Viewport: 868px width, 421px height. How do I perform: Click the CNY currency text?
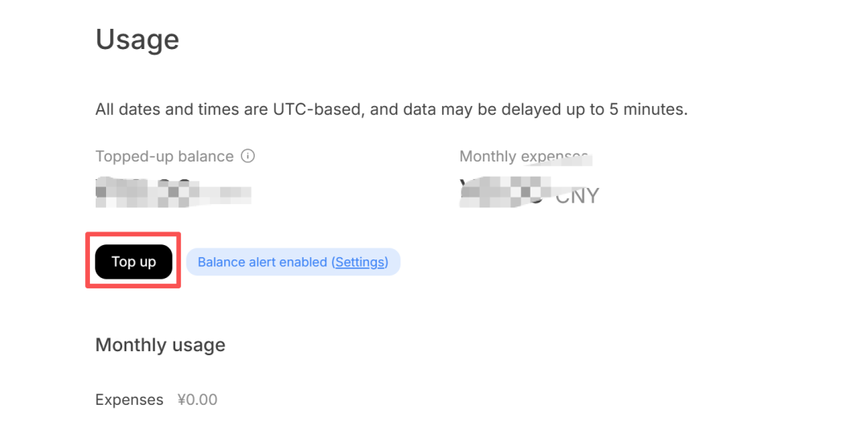(x=577, y=196)
